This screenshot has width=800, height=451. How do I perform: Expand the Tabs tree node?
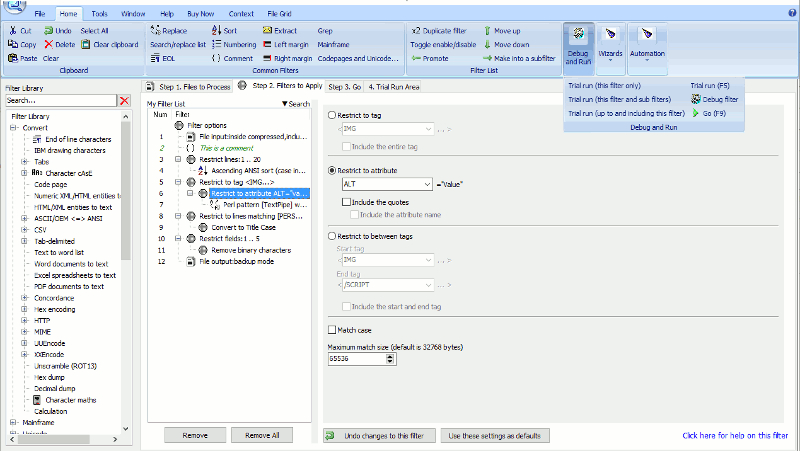tap(24, 162)
